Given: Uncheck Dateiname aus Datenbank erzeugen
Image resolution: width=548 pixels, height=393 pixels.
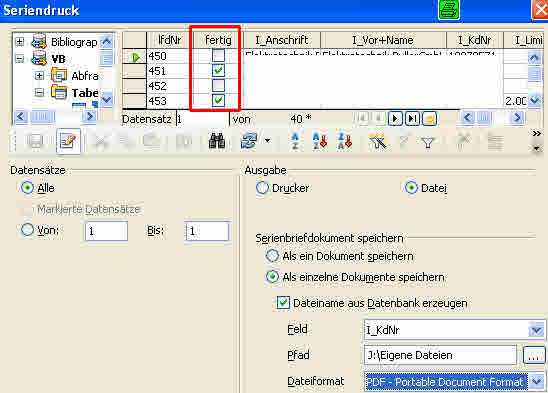Looking at the screenshot, I should click(283, 302).
